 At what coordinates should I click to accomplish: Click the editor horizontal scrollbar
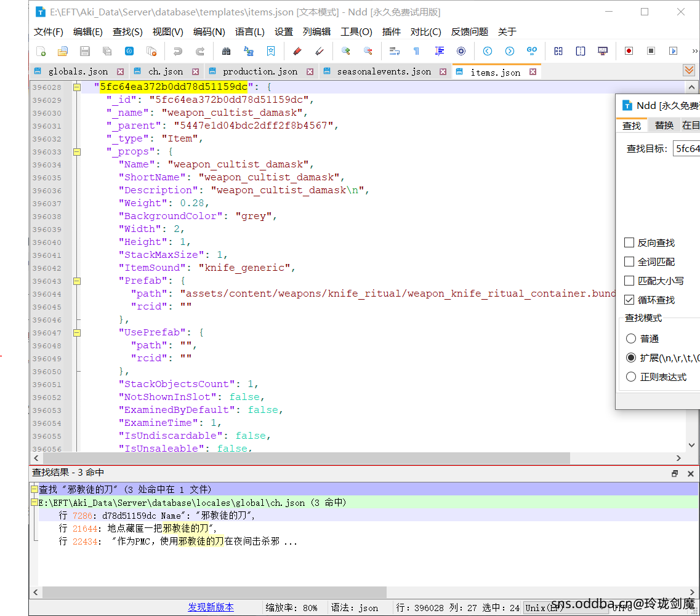pos(308,458)
